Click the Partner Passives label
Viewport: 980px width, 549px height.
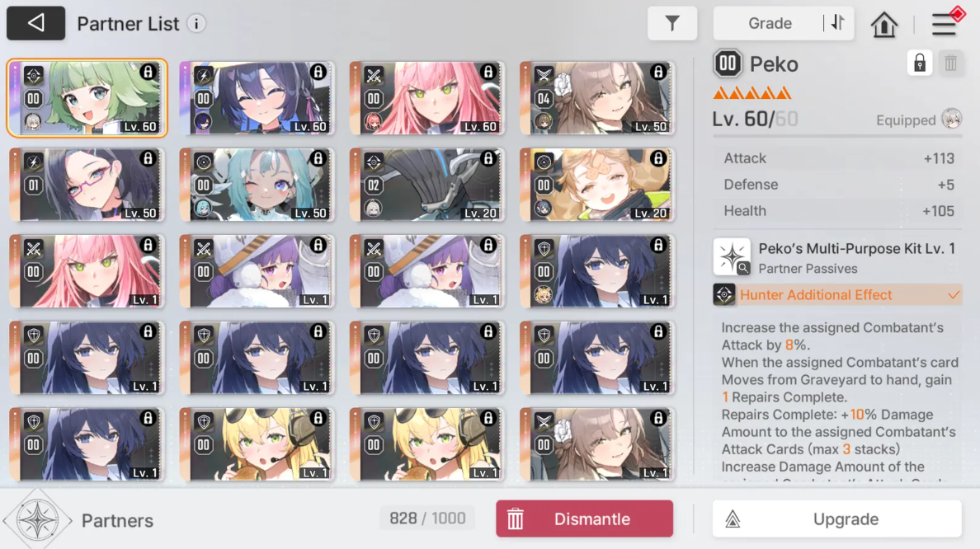(x=808, y=269)
